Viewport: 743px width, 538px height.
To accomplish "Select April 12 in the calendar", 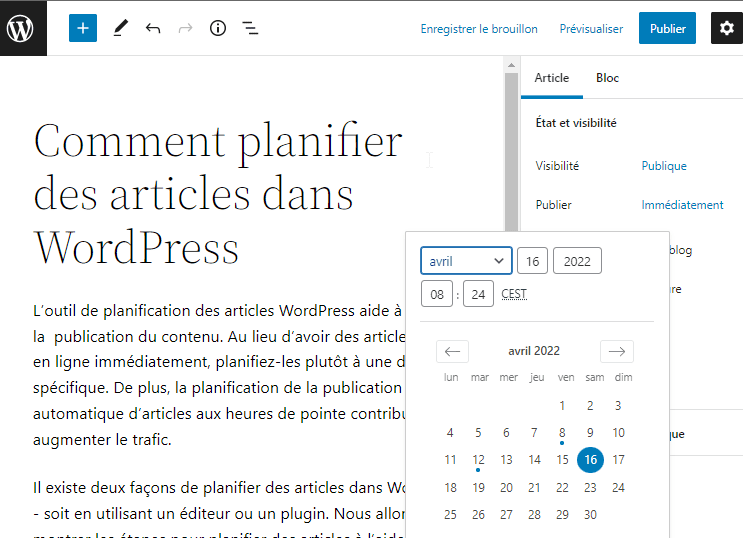I will (x=478, y=460).
